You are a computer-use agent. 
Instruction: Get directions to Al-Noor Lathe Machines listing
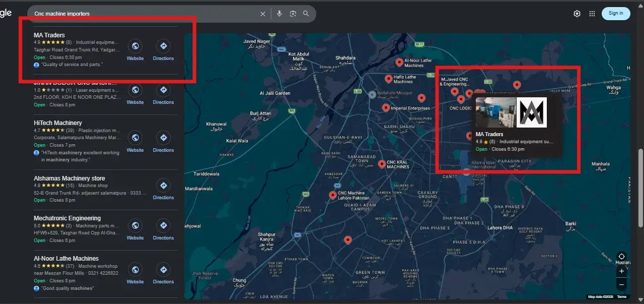(163, 270)
